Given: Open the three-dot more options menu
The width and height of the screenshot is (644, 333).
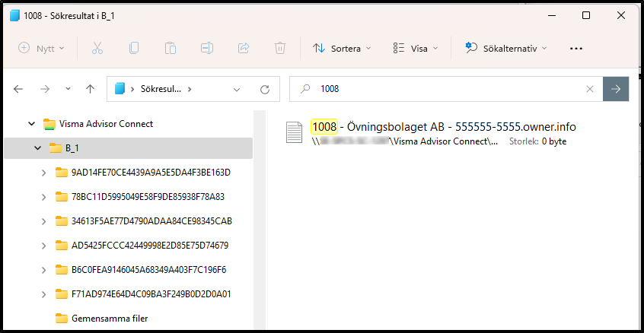Looking at the screenshot, I should pos(576,48).
